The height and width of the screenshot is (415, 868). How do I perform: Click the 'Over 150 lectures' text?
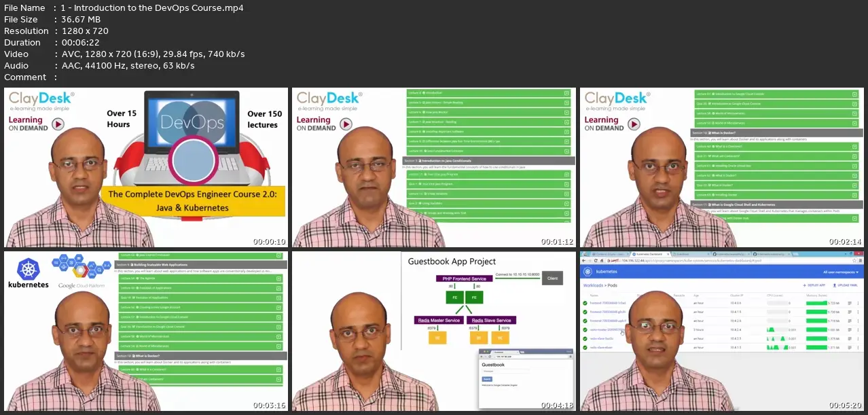click(264, 120)
